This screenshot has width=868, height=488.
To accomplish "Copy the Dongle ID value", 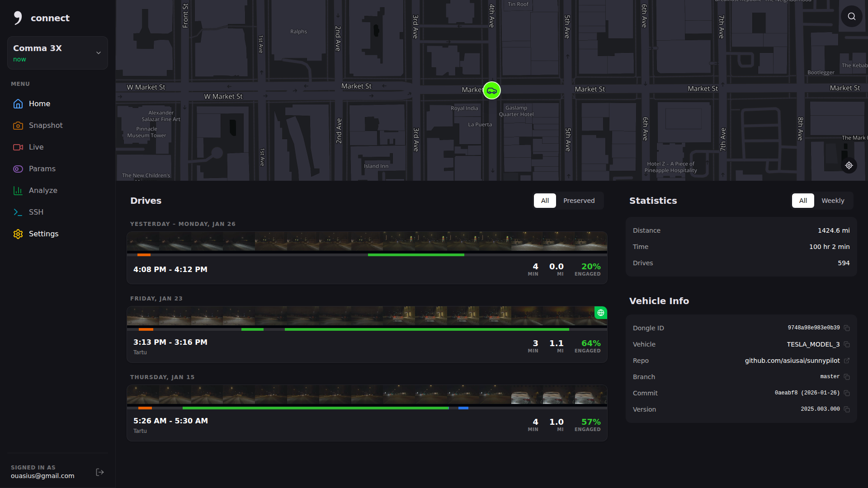I will click(x=847, y=328).
